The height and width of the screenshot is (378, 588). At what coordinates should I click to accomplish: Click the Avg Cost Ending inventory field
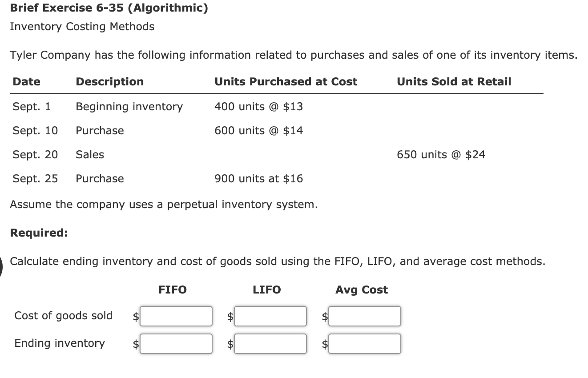pyautogui.click(x=364, y=343)
